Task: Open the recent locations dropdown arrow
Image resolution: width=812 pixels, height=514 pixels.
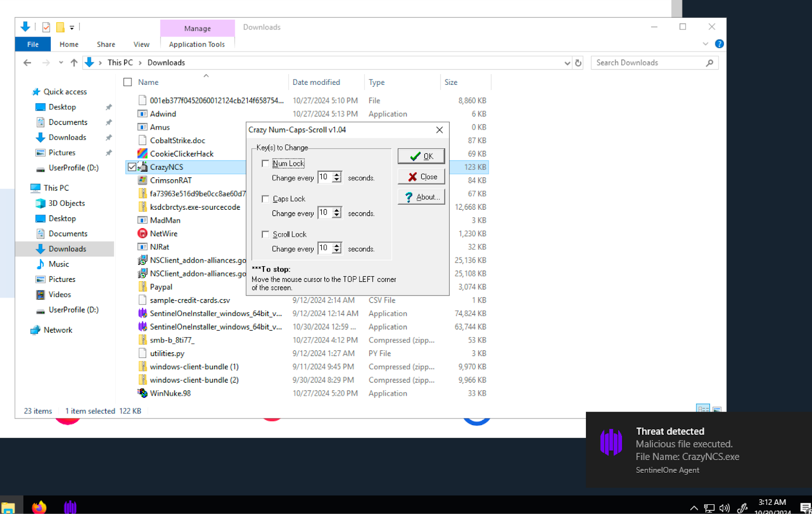Action: click(x=61, y=62)
